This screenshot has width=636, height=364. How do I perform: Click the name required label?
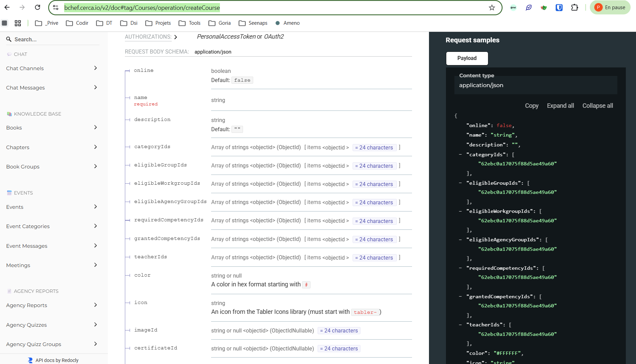click(x=146, y=104)
